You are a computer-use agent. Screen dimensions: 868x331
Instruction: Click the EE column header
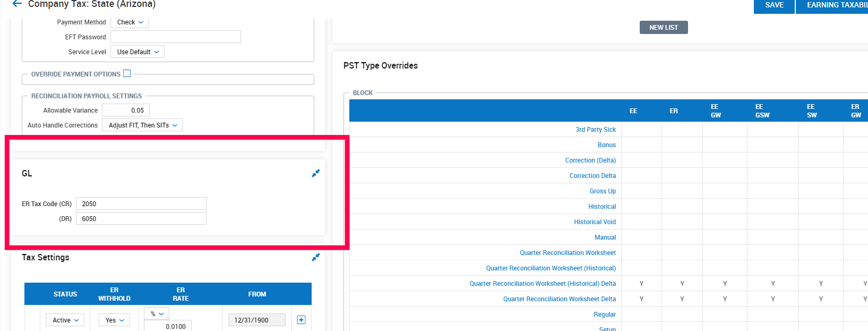633,111
